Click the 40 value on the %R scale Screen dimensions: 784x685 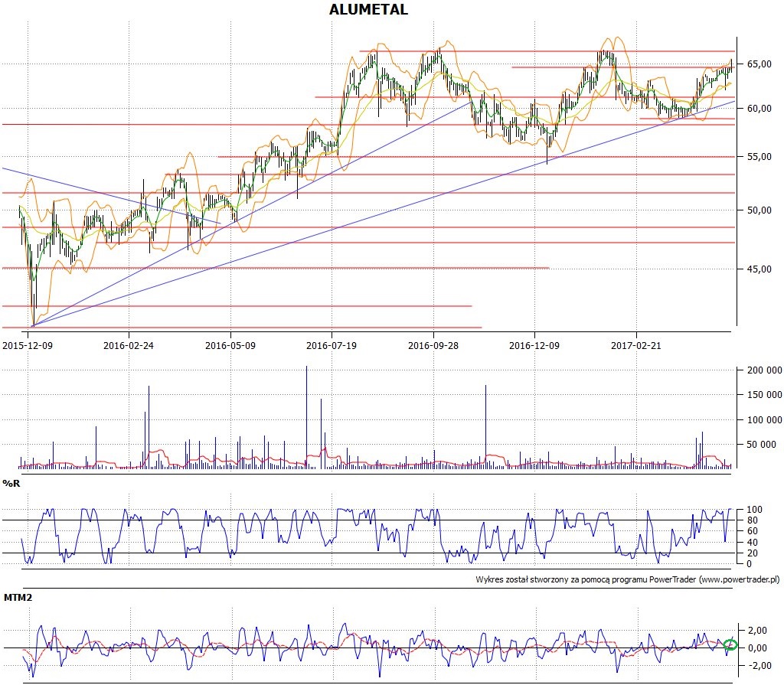(752, 543)
